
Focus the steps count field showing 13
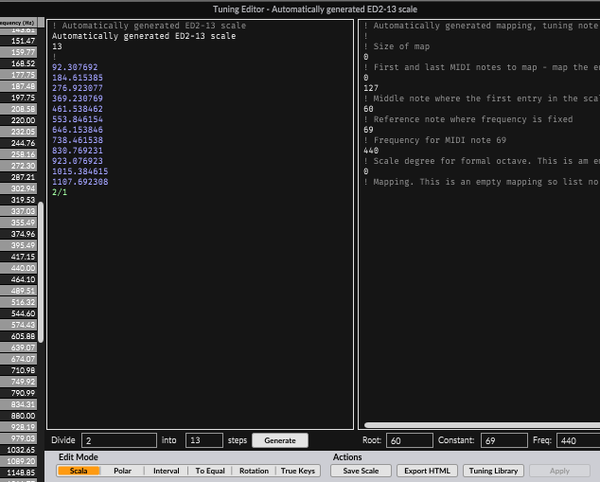point(204,440)
